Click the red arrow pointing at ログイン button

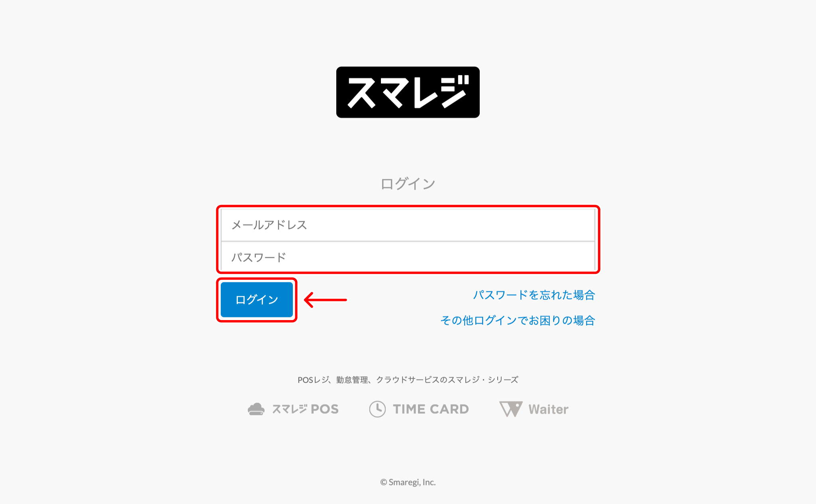pyautogui.click(x=326, y=300)
